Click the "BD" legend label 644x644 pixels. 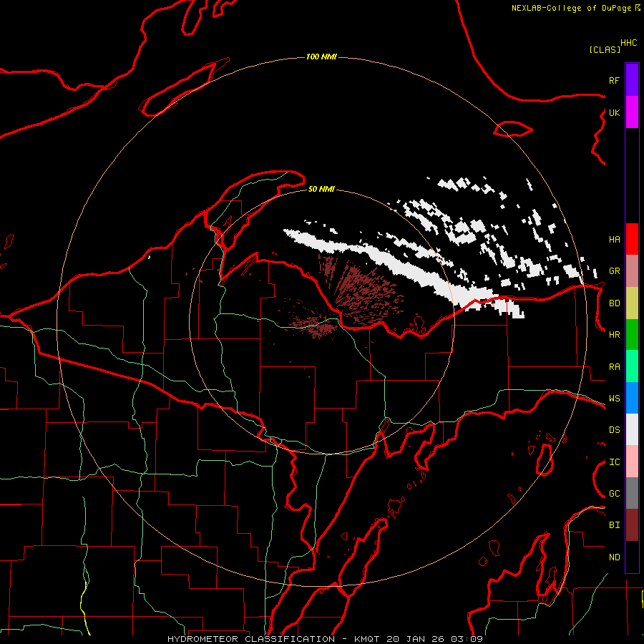(614, 303)
